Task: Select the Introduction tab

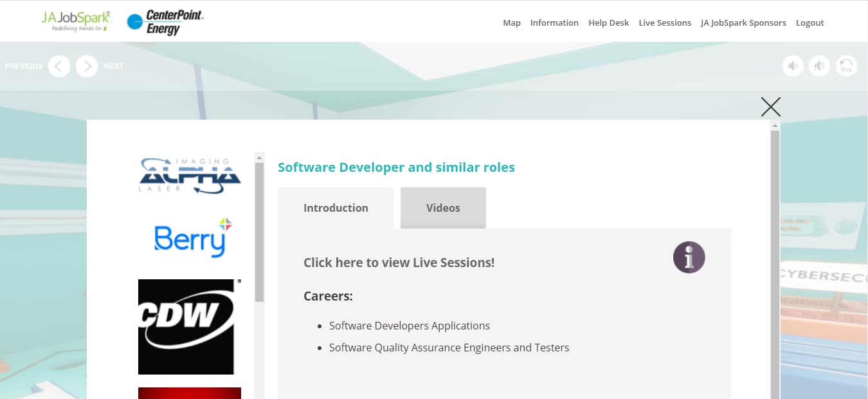Action: click(336, 208)
